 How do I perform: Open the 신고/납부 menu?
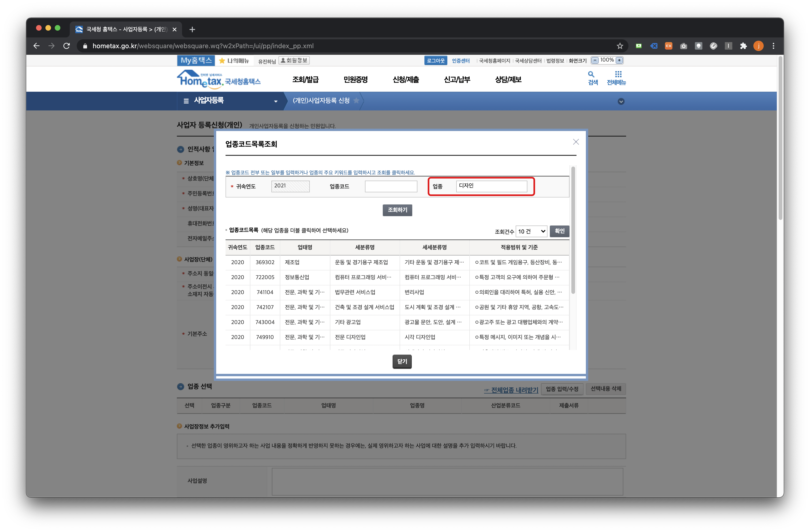457,80
